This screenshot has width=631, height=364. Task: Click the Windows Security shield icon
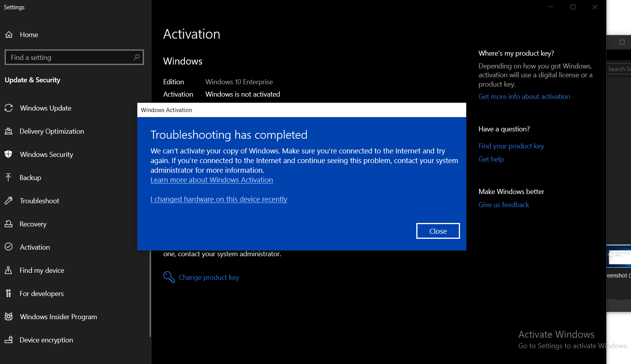(9, 154)
